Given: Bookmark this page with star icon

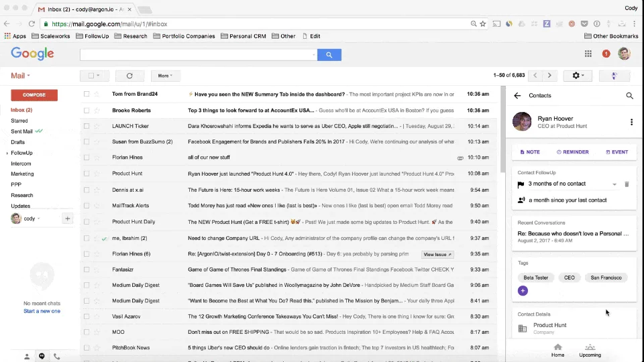Looking at the screenshot, I should coord(483,24).
